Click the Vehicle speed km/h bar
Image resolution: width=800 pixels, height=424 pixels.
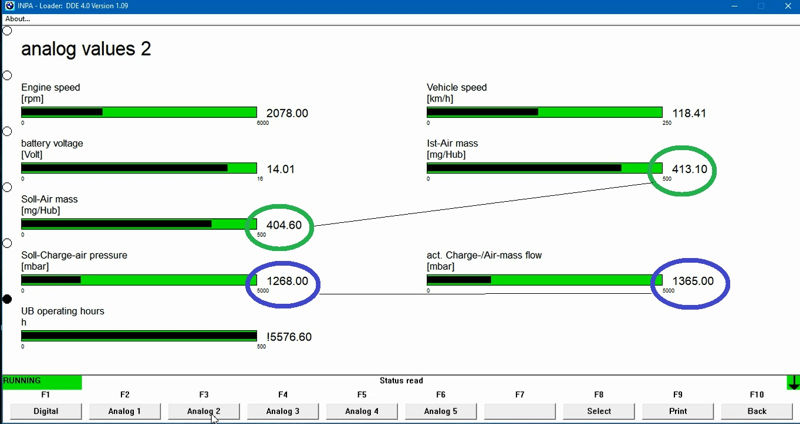pos(545,112)
